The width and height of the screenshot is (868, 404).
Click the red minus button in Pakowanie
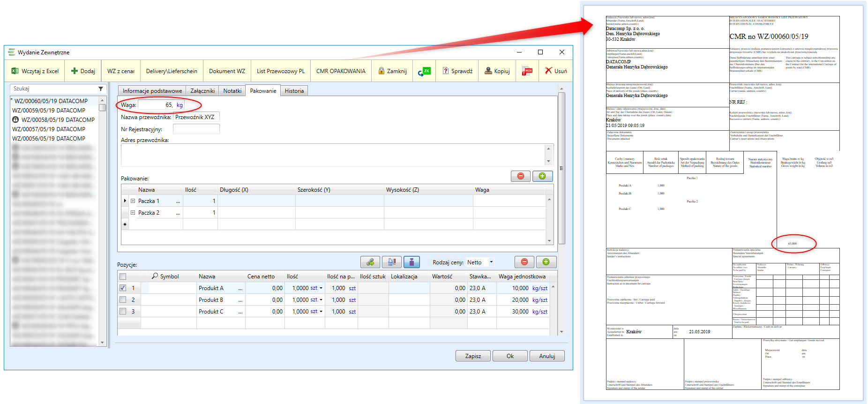tap(520, 176)
